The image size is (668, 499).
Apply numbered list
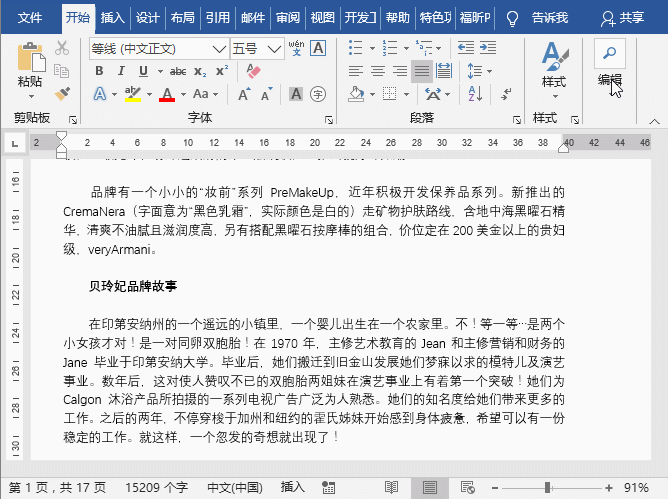[x=390, y=48]
